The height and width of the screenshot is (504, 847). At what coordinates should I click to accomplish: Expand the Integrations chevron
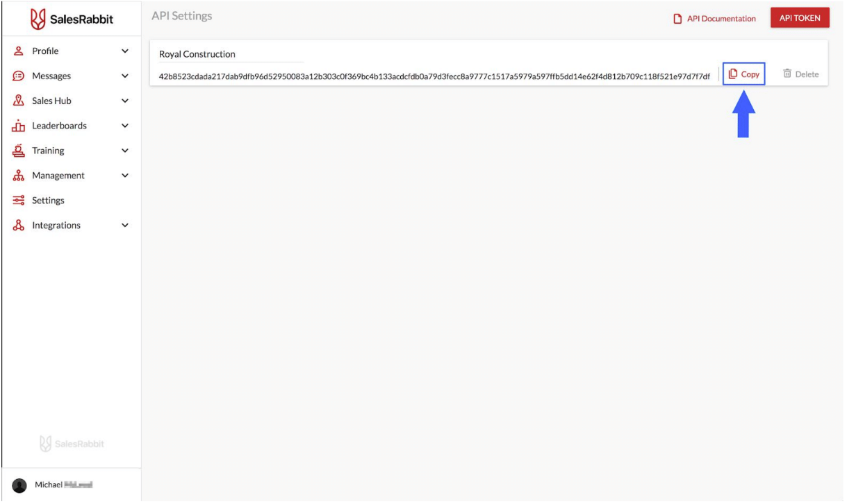pyautogui.click(x=125, y=226)
